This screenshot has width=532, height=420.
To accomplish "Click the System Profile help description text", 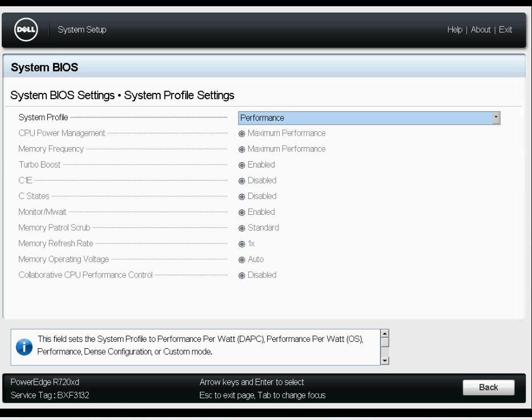I will 200,345.
